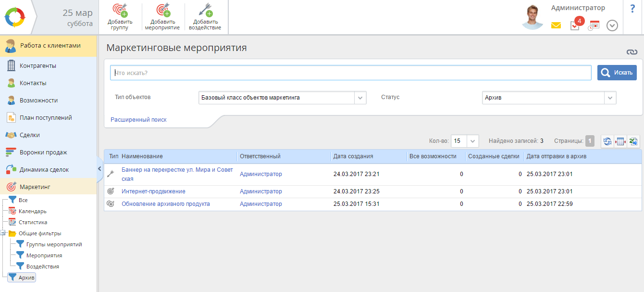Click the blue question mark help icon

coord(632,9)
